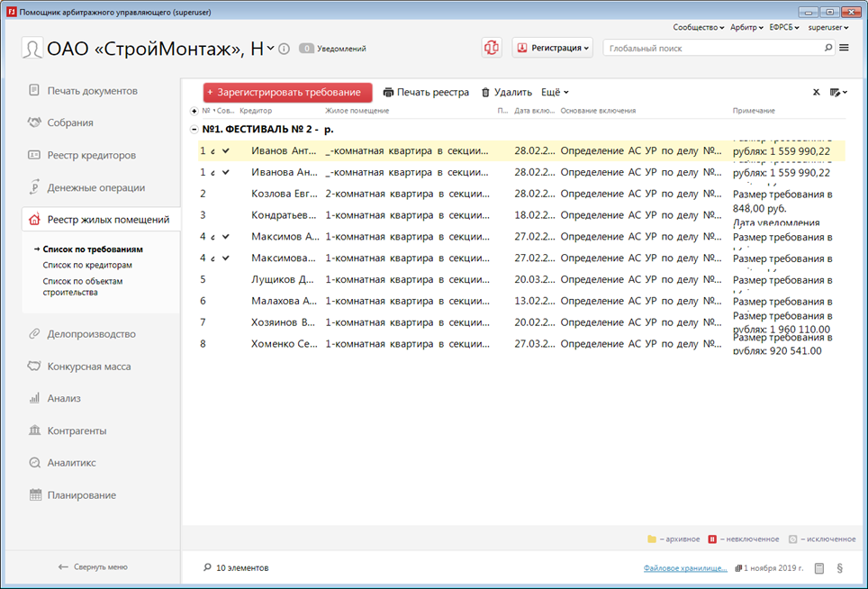Toggle checkmark on Максимова... row

[x=225, y=258]
